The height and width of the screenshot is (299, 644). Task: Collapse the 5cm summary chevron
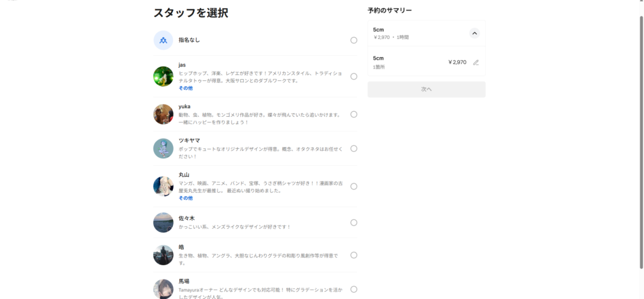pos(474,33)
